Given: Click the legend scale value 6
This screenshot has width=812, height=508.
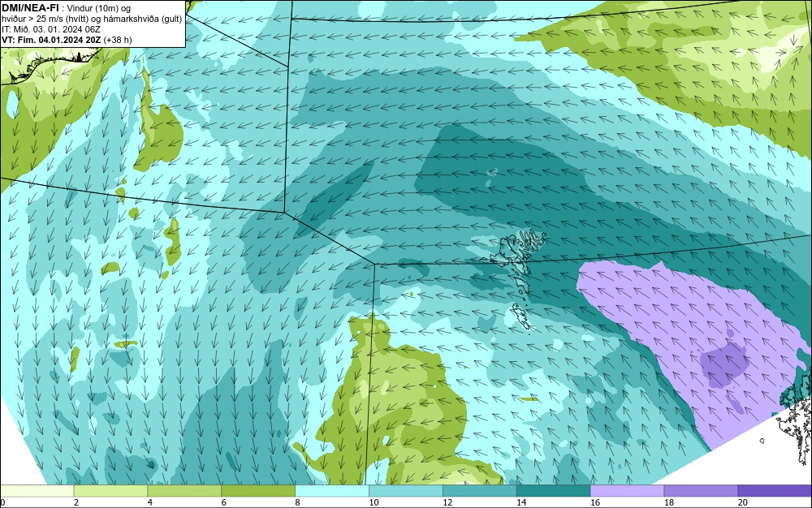Looking at the screenshot, I should (224, 502).
